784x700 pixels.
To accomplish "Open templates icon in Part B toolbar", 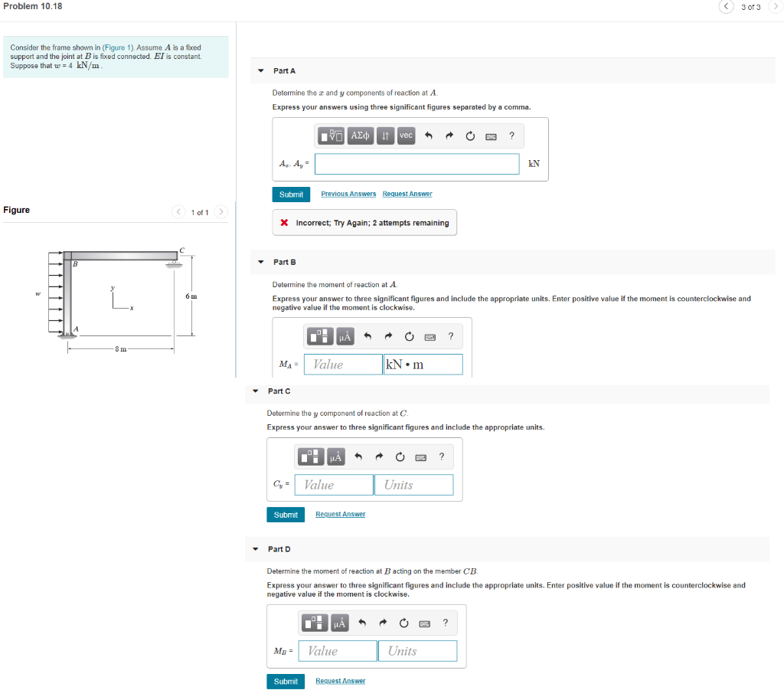I will click(x=320, y=336).
